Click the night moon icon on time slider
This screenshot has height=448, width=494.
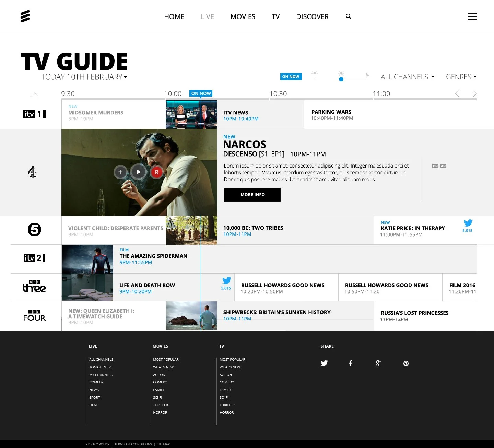tap(367, 74)
